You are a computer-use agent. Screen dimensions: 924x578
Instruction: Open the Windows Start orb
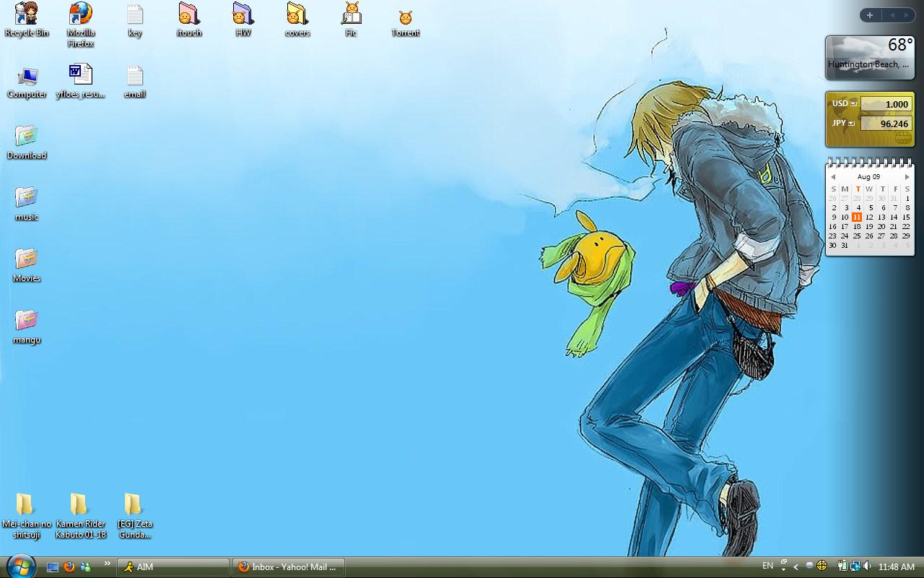20,565
